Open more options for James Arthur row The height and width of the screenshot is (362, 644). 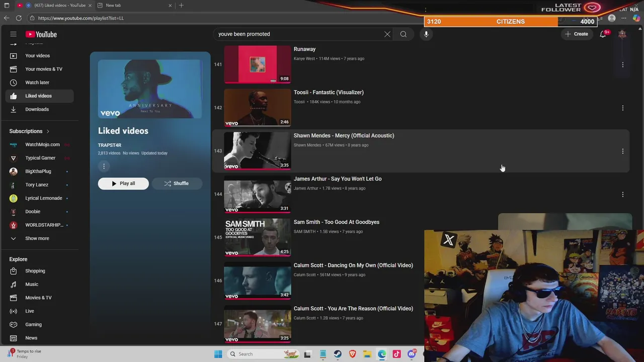pyautogui.click(x=622, y=195)
